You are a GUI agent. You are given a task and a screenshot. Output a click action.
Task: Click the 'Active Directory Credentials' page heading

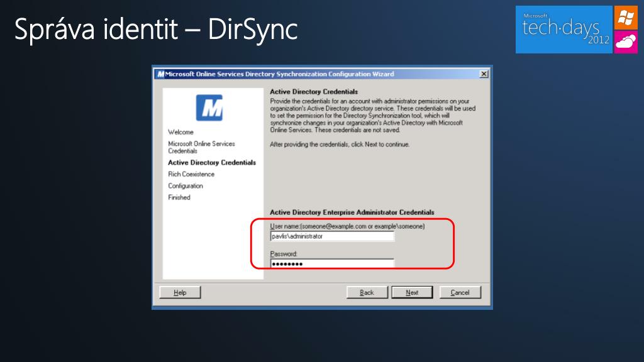pos(314,92)
